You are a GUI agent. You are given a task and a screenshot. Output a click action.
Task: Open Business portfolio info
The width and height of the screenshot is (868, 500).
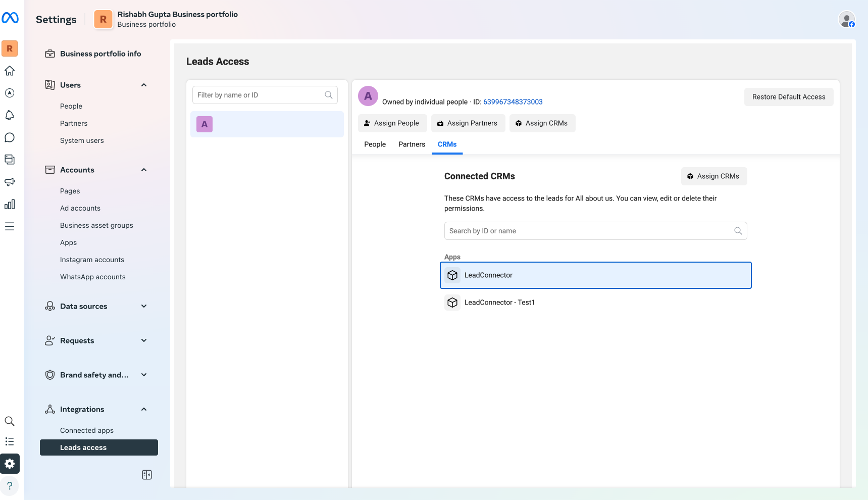point(100,54)
